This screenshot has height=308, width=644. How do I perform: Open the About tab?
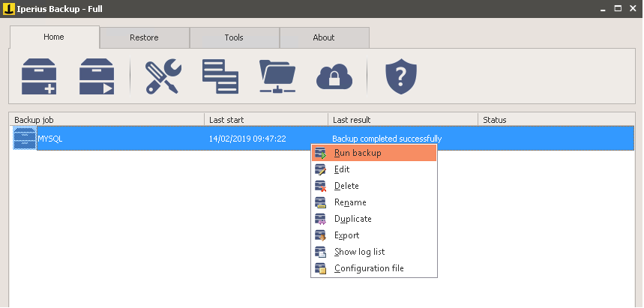[324, 37]
